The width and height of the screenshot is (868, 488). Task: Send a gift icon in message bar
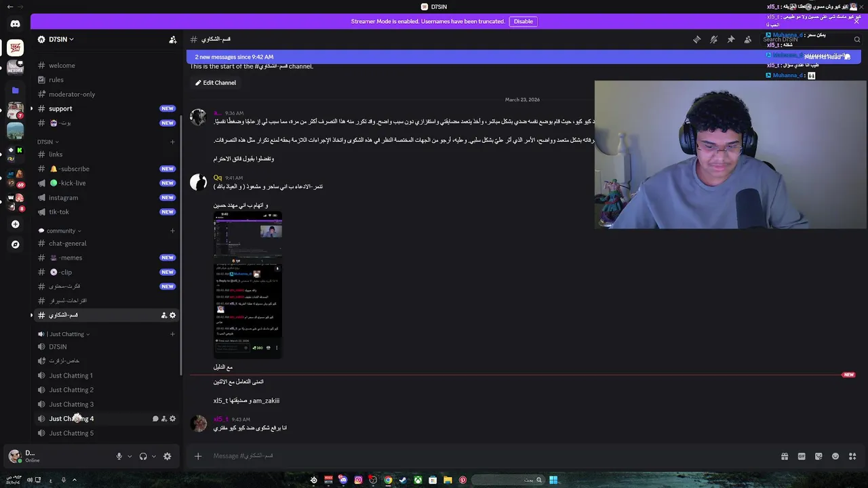point(785,456)
